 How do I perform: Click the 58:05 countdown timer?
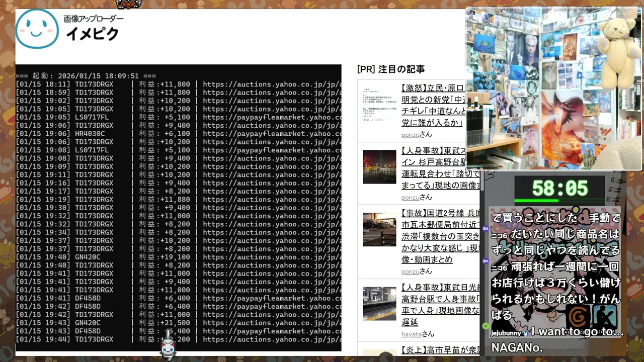pos(559,189)
